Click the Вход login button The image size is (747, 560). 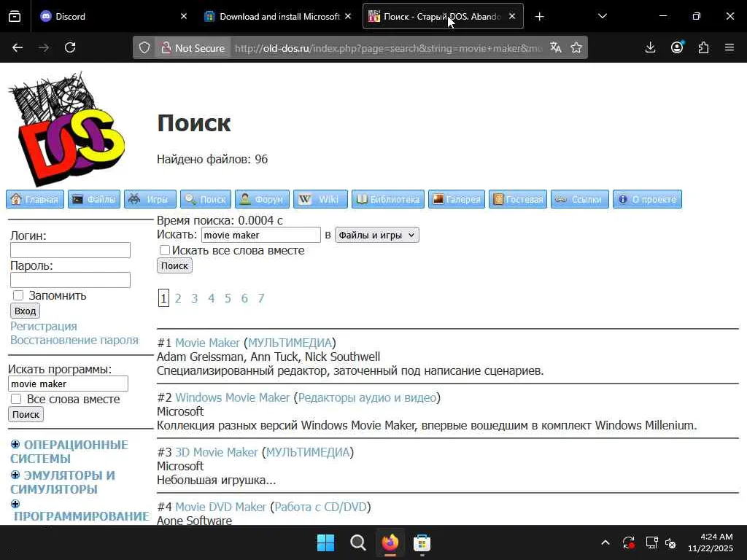click(x=25, y=311)
